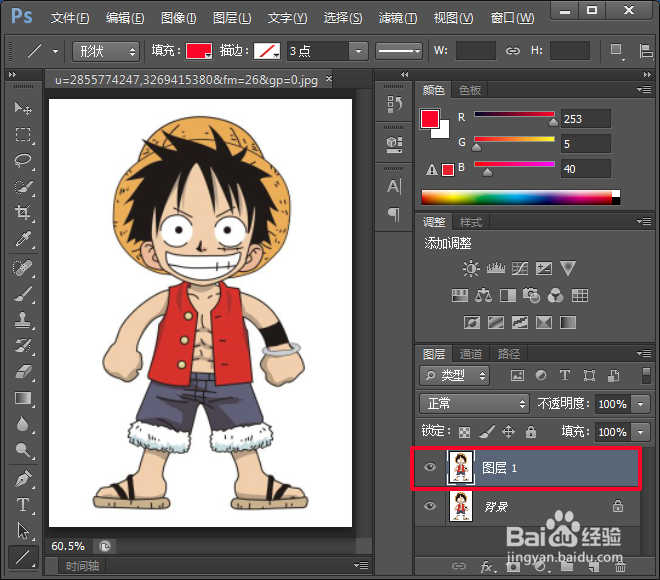
Task: Add a Photo Filter adjustment
Action: coord(531,295)
